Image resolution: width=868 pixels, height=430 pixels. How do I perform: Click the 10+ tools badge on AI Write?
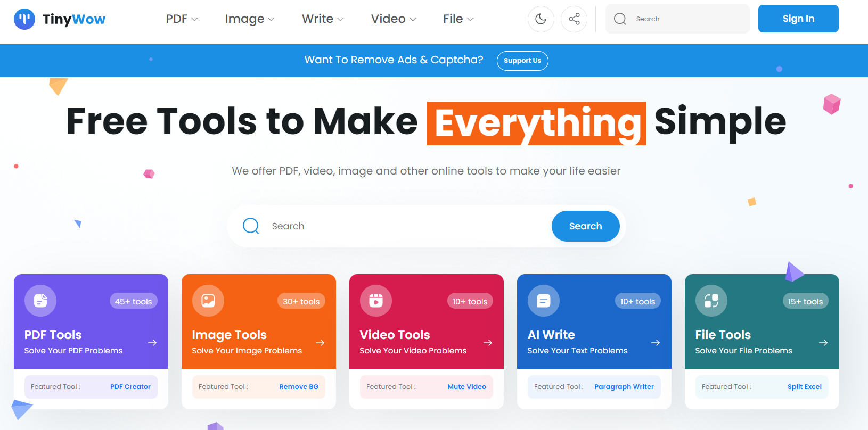point(637,301)
